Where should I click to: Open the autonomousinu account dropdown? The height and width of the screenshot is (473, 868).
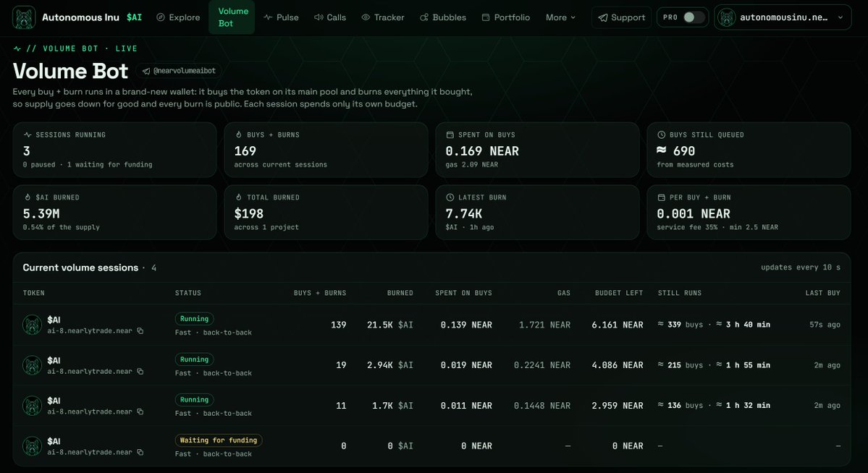pos(783,17)
